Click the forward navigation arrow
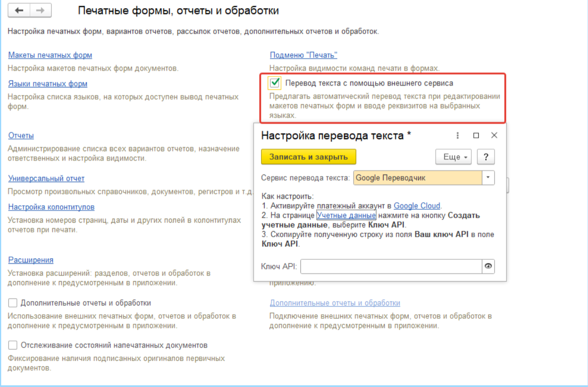588x387 pixels. (40, 10)
